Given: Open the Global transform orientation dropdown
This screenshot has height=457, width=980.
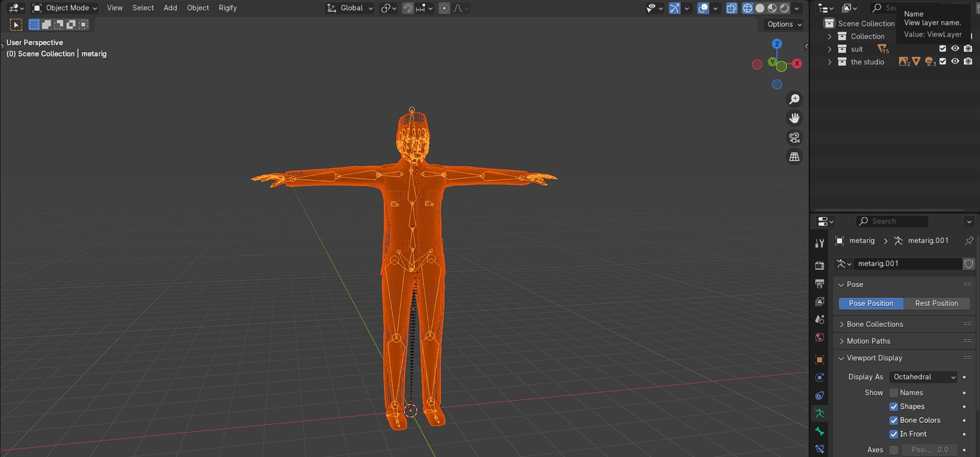Looking at the screenshot, I should tap(350, 8).
